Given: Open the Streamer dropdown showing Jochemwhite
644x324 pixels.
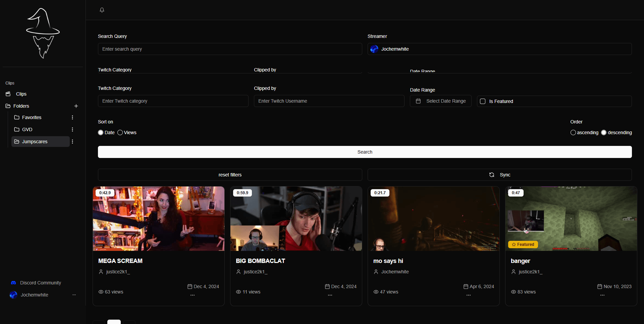Looking at the screenshot, I should (x=499, y=49).
